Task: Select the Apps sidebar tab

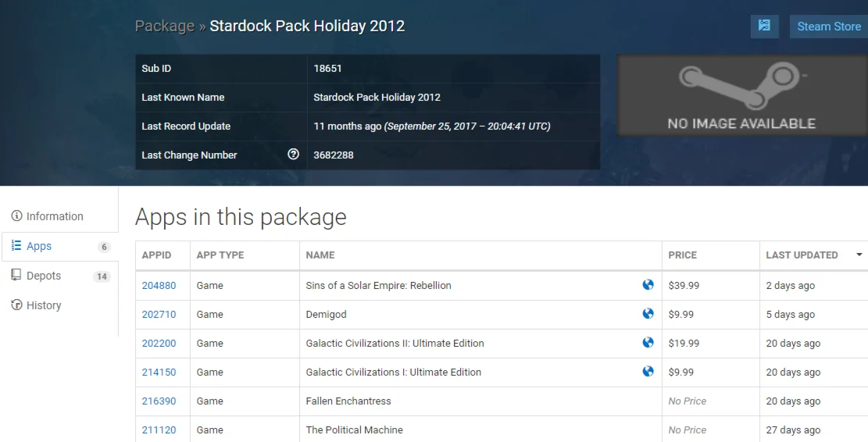Action: 39,246
